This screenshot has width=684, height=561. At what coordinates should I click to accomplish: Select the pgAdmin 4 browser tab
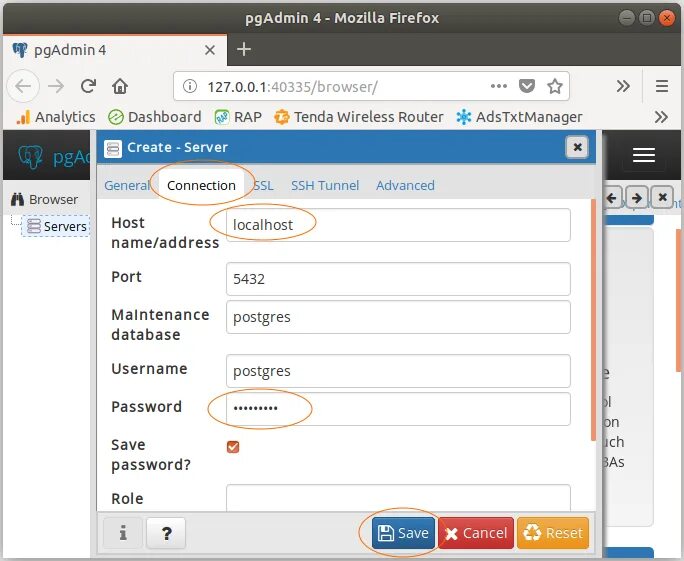click(115, 50)
